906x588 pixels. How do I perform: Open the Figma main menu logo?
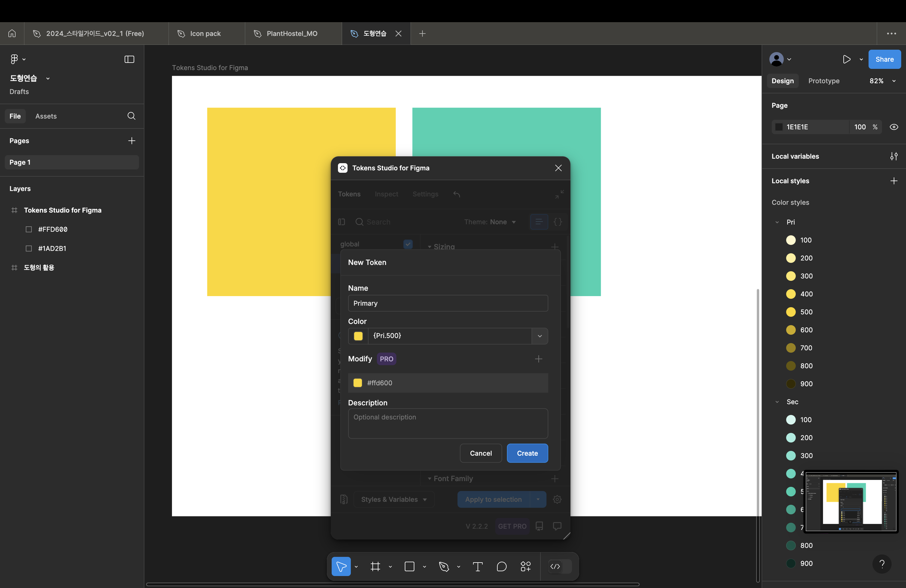tap(14, 59)
